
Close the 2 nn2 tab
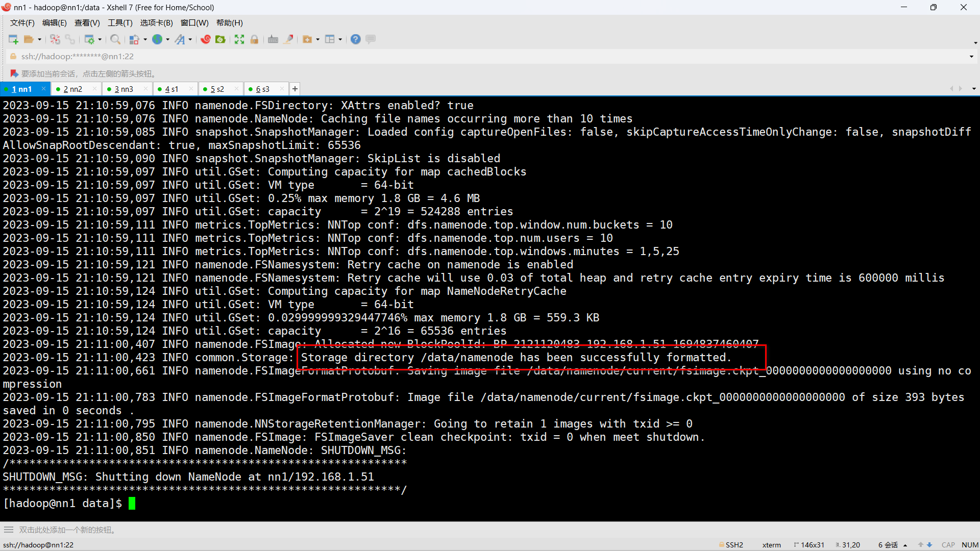coord(94,89)
